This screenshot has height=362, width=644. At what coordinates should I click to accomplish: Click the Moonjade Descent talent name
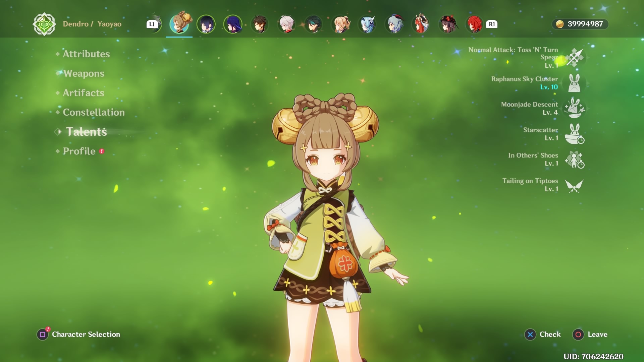coord(530,104)
